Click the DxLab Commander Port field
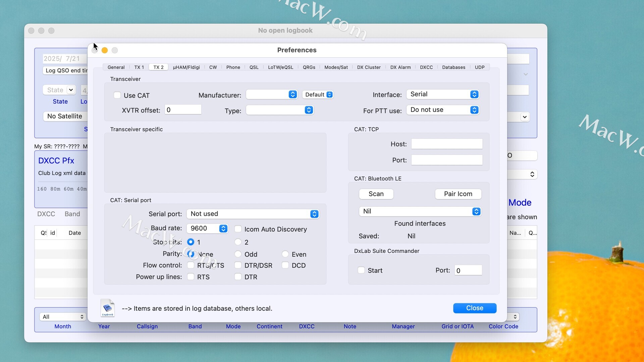 click(468, 270)
